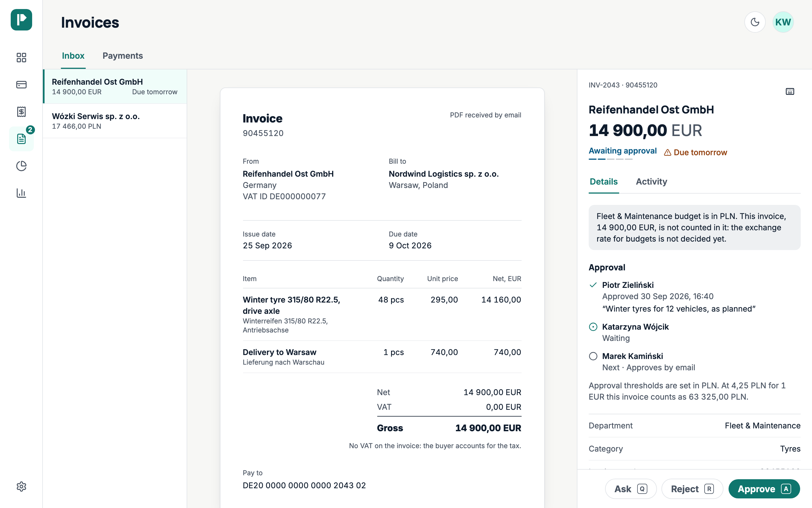Click PDF received by email label
The image size is (812, 508).
point(486,115)
